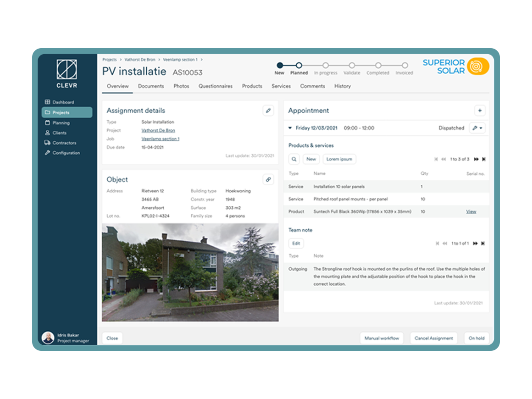Image resolution: width=532 pixels, height=399 pixels.
Task: Add a new appointment with plus icon
Action: pyautogui.click(x=480, y=111)
